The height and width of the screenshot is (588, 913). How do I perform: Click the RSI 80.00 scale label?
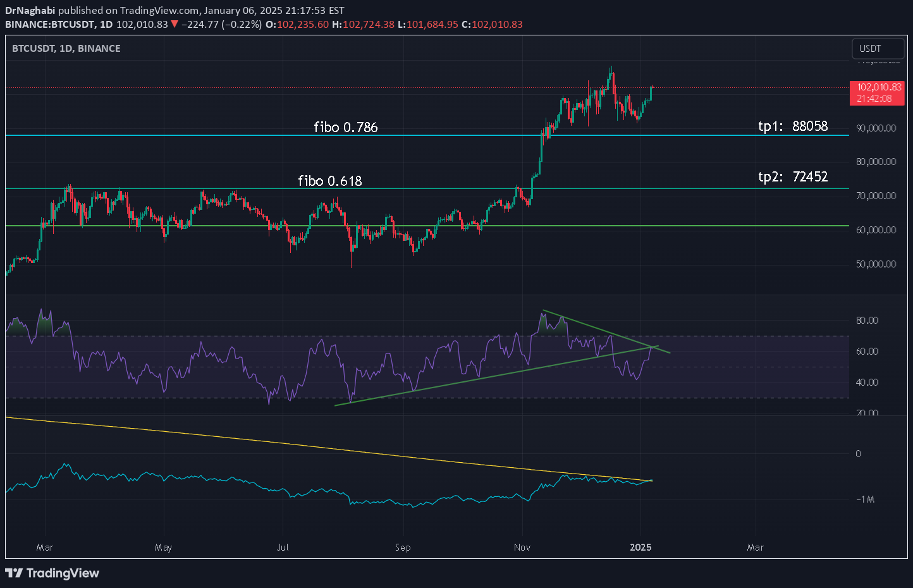867,320
